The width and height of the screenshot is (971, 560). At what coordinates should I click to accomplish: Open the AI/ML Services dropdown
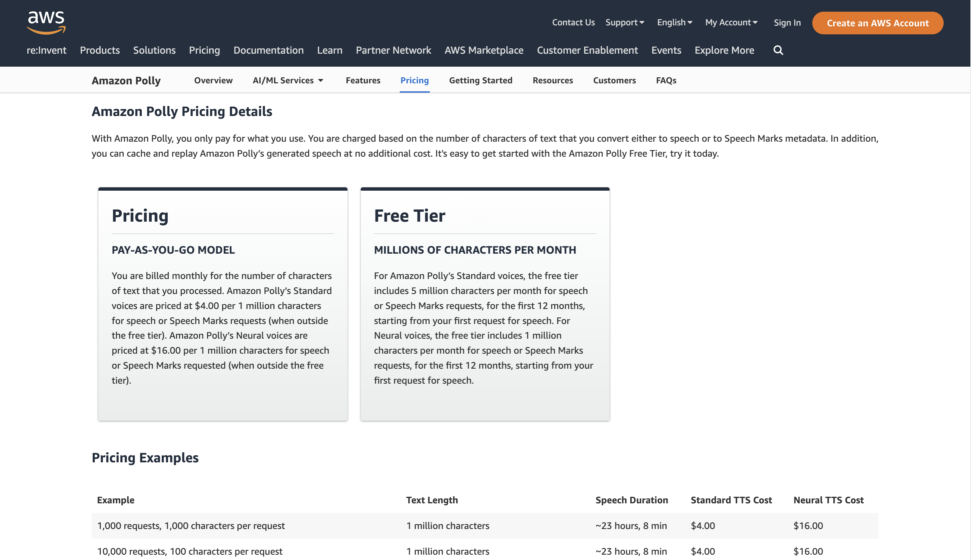[x=288, y=80]
